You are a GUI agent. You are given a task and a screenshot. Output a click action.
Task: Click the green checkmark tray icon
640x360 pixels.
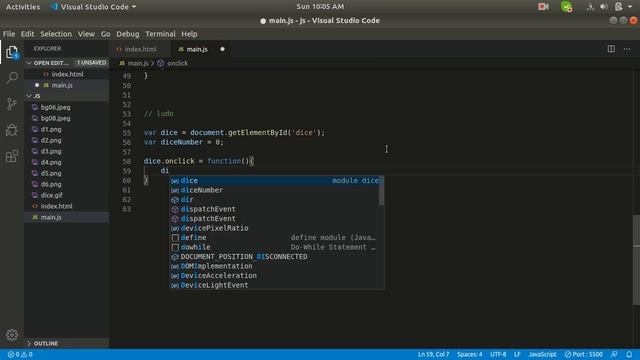[566, 7]
